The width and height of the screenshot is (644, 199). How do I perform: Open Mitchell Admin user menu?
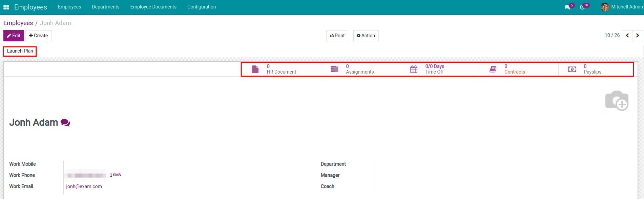click(x=622, y=7)
